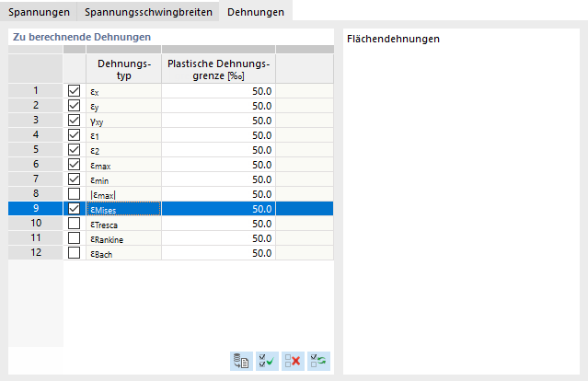Image resolution: width=588 pixels, height=381 pixels.
Task: Disable the εmax strain checkbox
Action: (75, 164)
